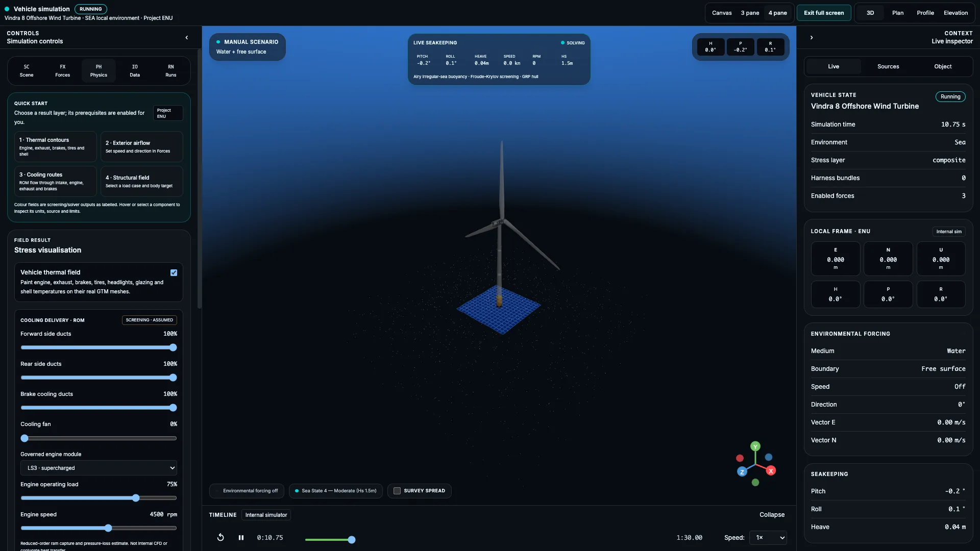The image size is (980, 551).
Task: Toggle the Vehicle thermal field checkbox
Action: point(174,272)
